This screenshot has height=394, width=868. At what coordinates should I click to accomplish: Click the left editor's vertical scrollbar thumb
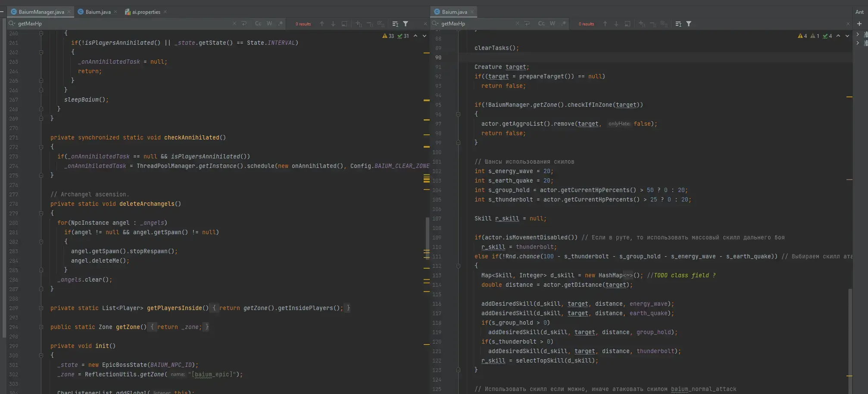427,239
